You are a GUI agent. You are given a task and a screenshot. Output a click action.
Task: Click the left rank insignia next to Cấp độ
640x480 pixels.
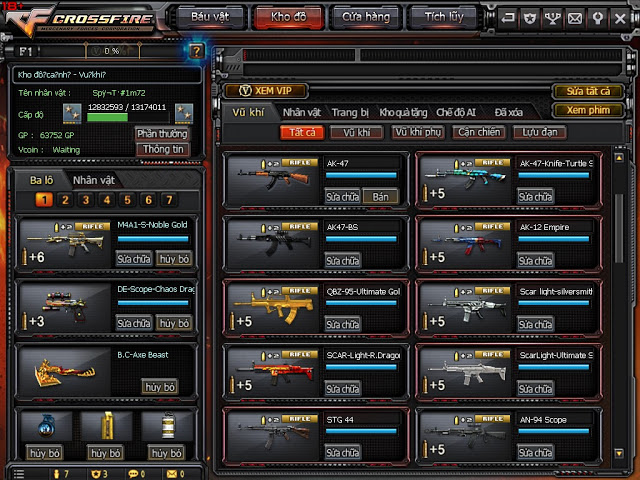coord(72,113)
